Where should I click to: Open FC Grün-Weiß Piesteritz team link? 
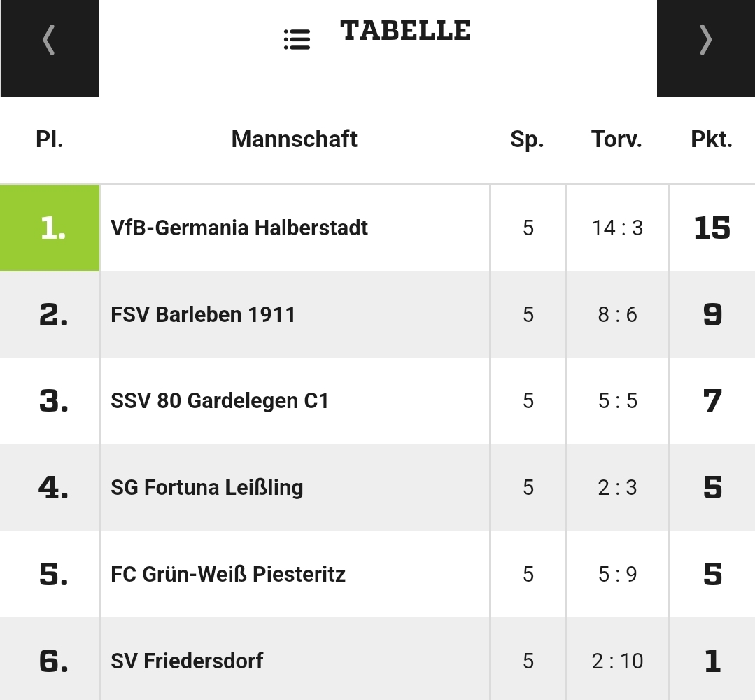(228, 574)
